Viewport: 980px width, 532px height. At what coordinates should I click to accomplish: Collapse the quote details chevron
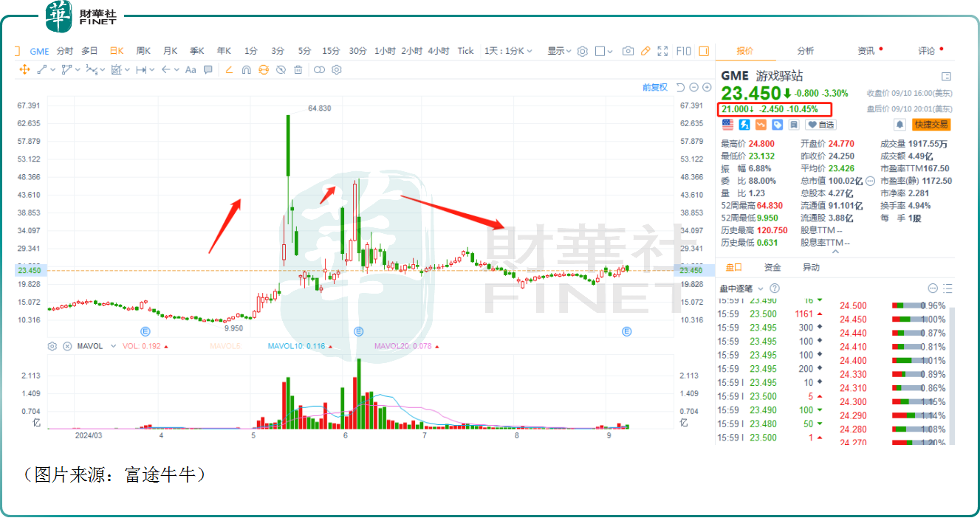coord(836,252)
